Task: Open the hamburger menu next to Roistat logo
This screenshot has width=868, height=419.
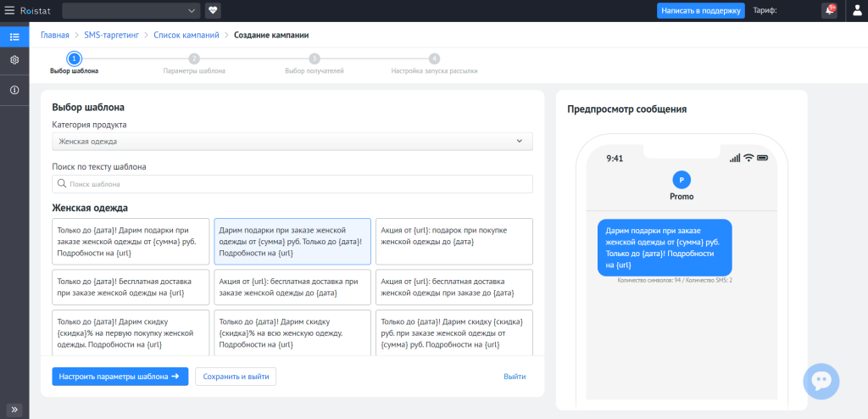Action: pyautogui.click(x=9, y=10)
